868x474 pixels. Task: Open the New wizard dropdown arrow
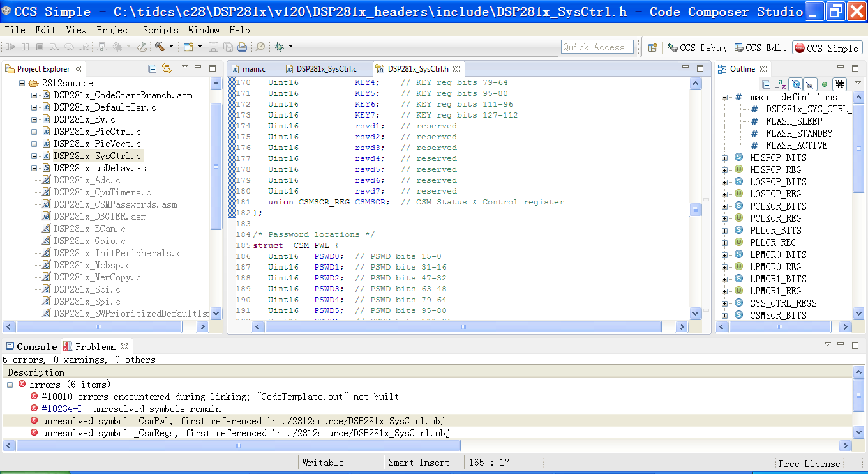(x=200, y=47)
